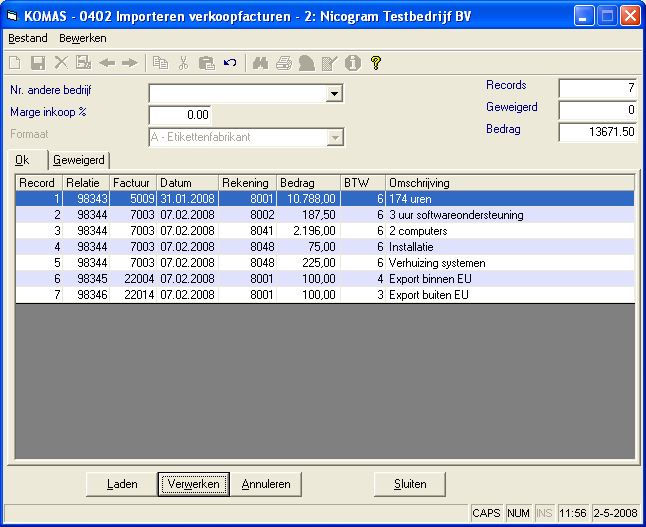Click the NUM status bar indicator
This screenshot has width=646, height=527.
tap(519, 513)
